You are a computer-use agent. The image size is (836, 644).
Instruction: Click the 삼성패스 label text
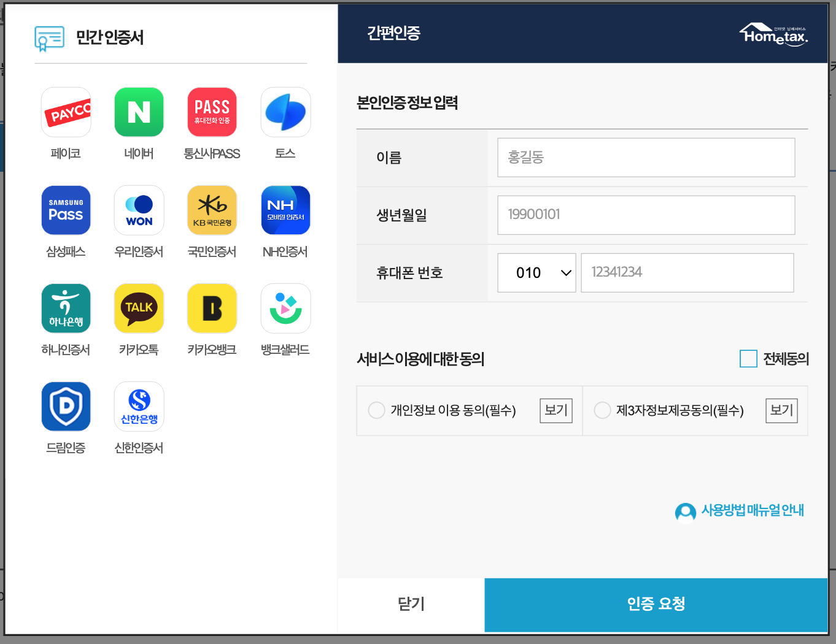(66, 252)
